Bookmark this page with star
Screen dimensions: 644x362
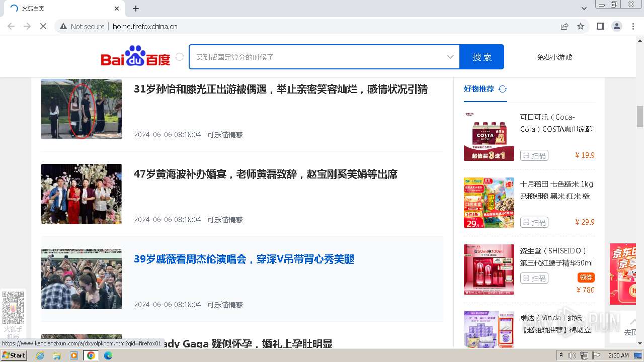pyautogui.click(x=581, y=26)
